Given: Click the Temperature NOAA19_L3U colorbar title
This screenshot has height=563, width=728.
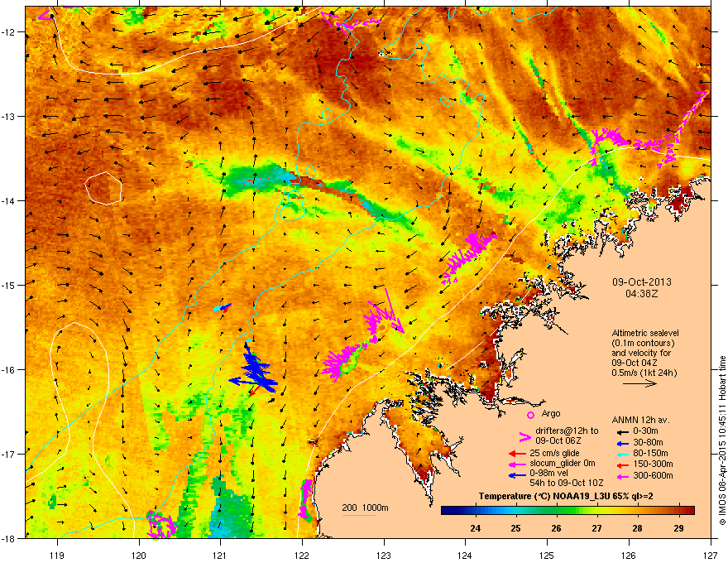Looking at the screenshot, I should 566,496.
